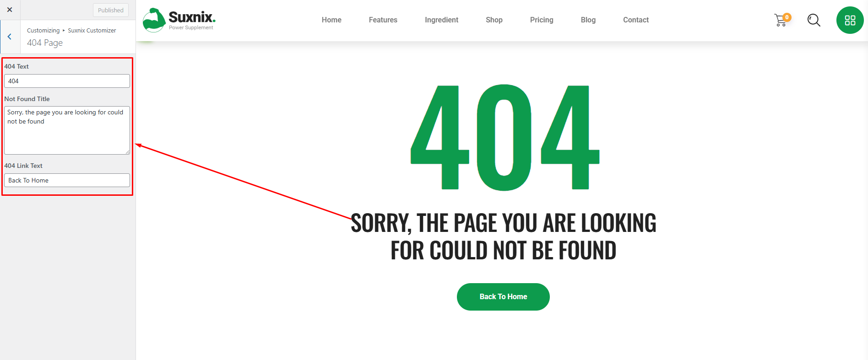Click the Suxnix logo
This screenshot has height=360, width=868.
pyautogui.click(x=179, y=20)
